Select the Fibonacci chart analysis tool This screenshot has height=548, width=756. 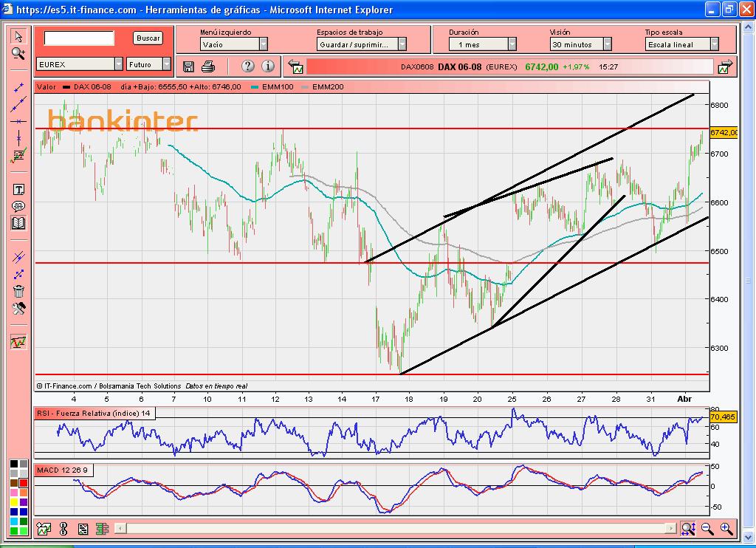coord(18,155)
